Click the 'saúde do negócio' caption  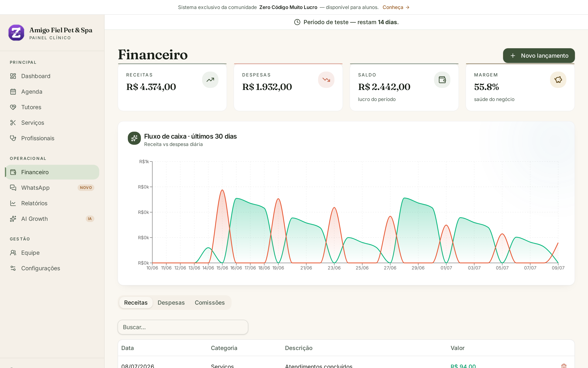[x=494, y=99]
